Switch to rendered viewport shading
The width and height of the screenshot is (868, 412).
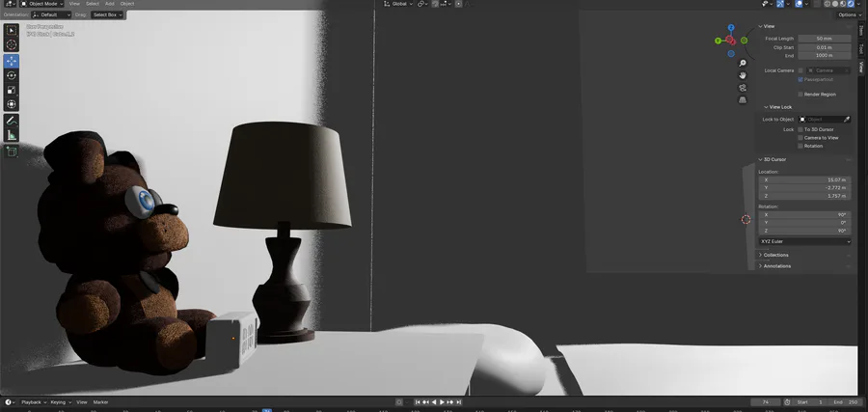point(851,3)
